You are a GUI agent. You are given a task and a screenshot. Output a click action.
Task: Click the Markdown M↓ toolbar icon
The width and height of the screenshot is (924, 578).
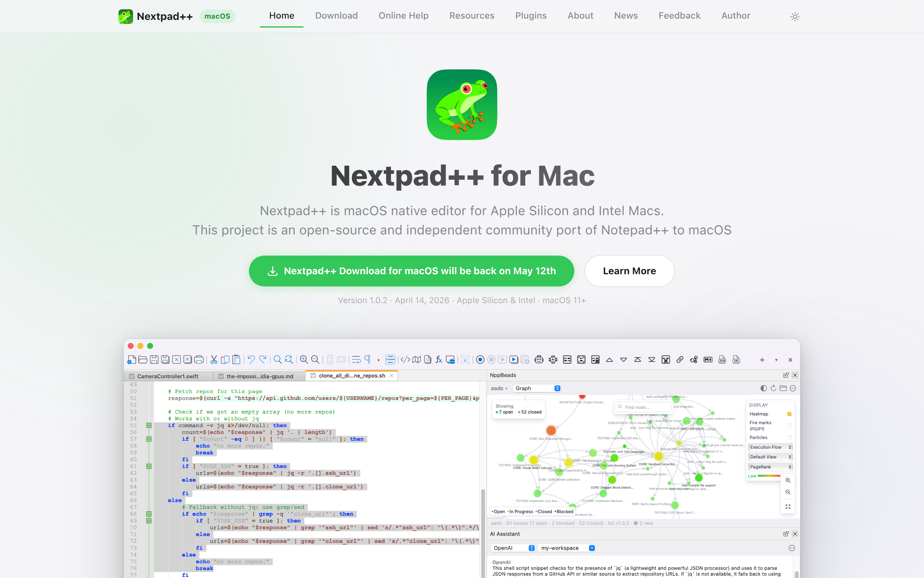point(708,360)
